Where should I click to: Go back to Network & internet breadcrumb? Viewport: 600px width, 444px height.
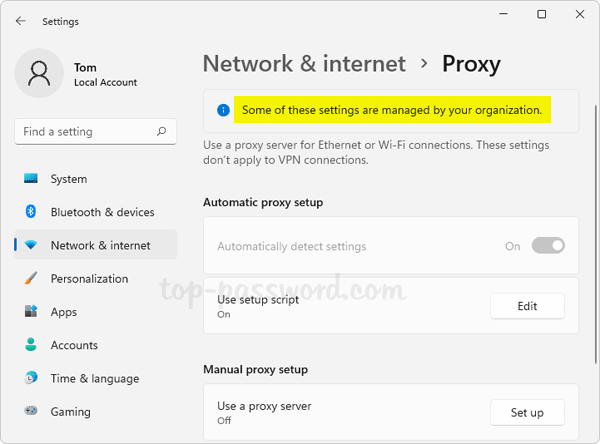(304, 65)
